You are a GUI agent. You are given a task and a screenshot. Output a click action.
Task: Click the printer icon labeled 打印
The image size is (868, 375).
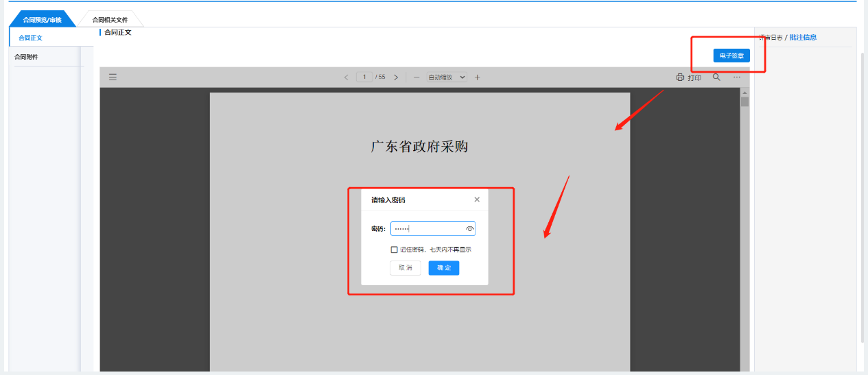pyautogui.click(x=688, y=77)
